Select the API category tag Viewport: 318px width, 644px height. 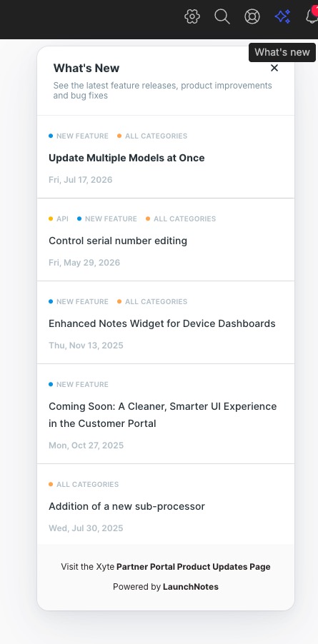click(59, 219)
